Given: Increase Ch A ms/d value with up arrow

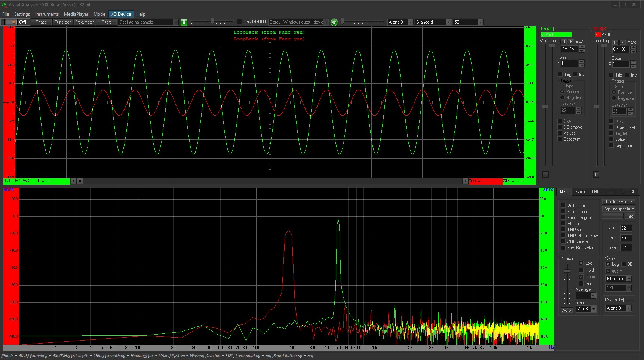Looking at the screenshot, I should [582, 47].
